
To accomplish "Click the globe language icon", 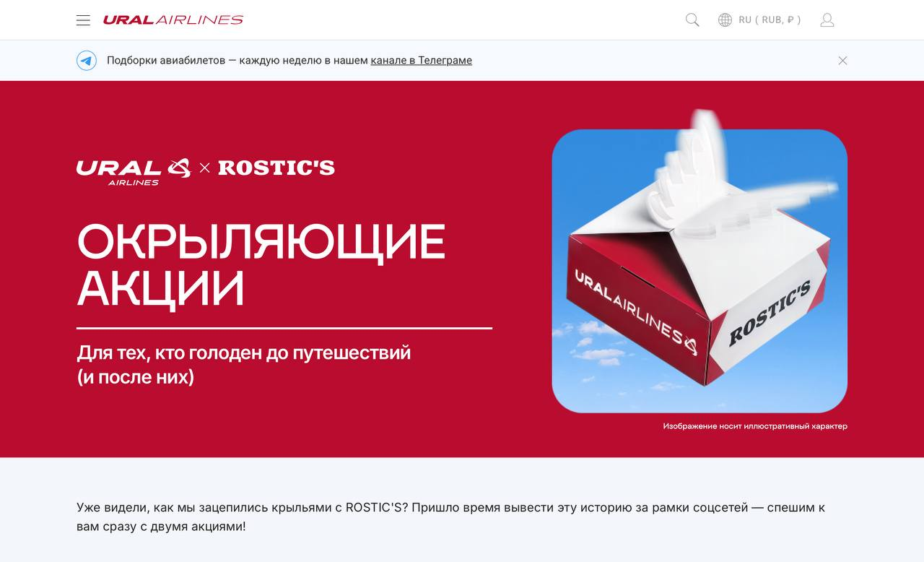I will (x=725, y=20).
